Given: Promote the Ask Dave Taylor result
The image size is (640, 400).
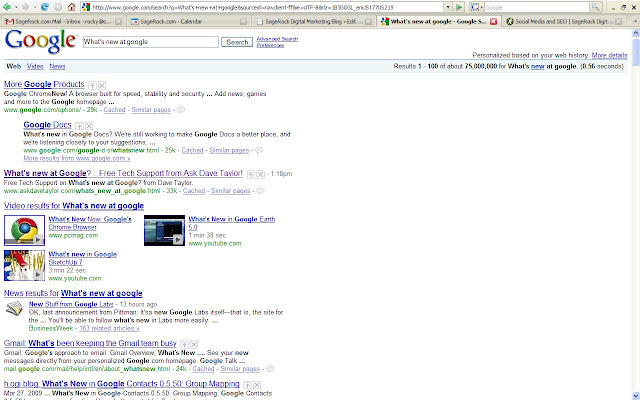Looking at the screenshot, I should click(251, 174).
